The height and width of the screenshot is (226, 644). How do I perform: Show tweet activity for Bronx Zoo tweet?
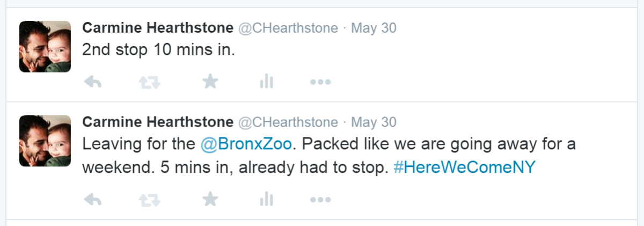point(266,200)
